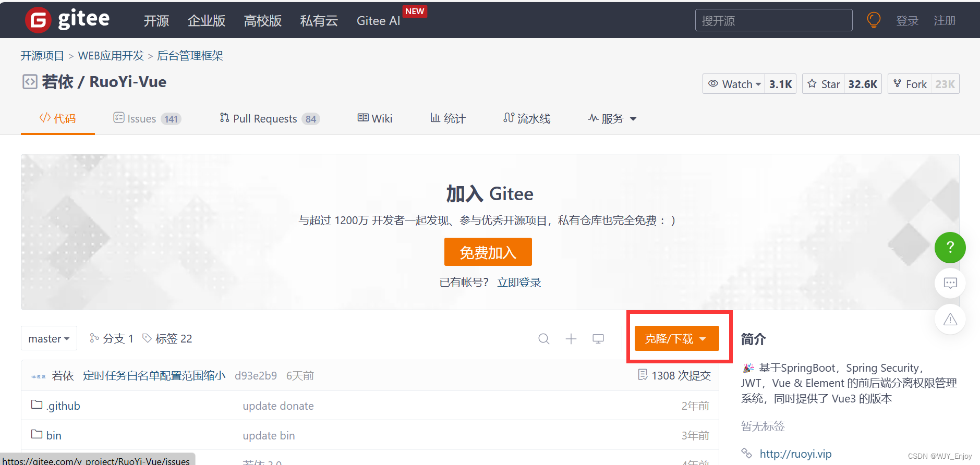Click the Gitee logo
The image size is (980, 465).
pos(67,20)
